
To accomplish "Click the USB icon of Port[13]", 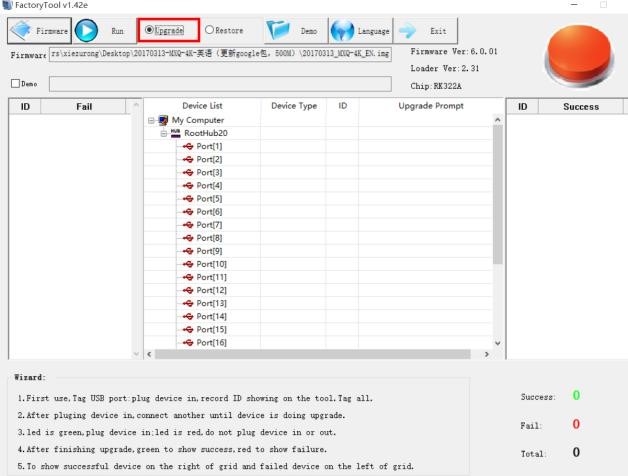I will click(x=188, y=303).
